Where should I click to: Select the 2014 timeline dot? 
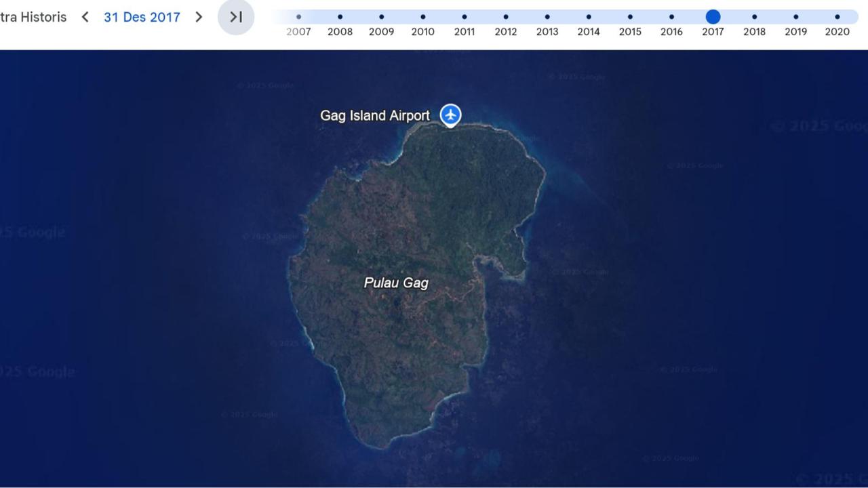589,17
